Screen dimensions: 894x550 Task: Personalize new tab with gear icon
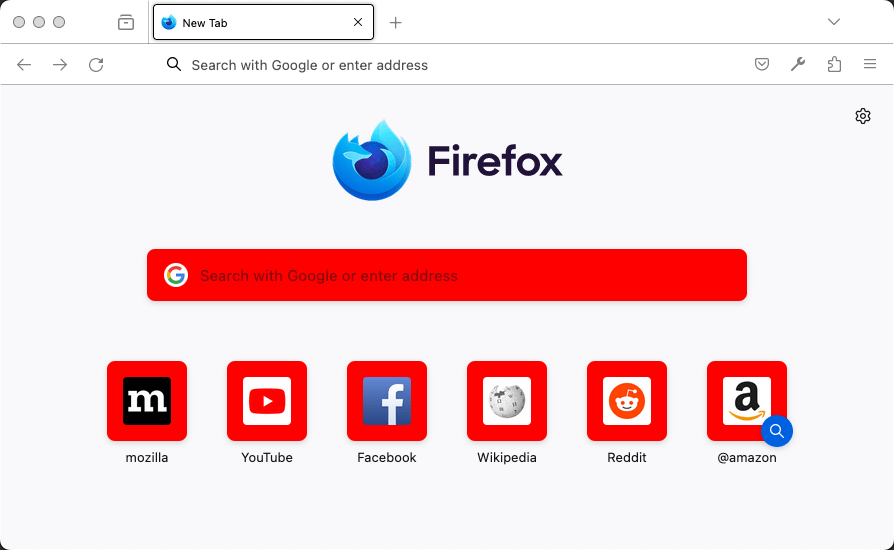click(x=863, y=116)
